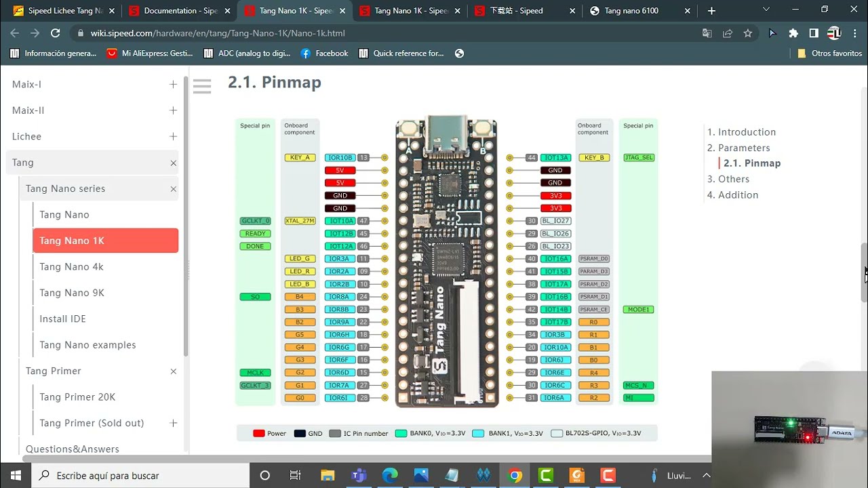Open Chrome's side panel
This screenshot has width=868, height=488.
point(814,33)
